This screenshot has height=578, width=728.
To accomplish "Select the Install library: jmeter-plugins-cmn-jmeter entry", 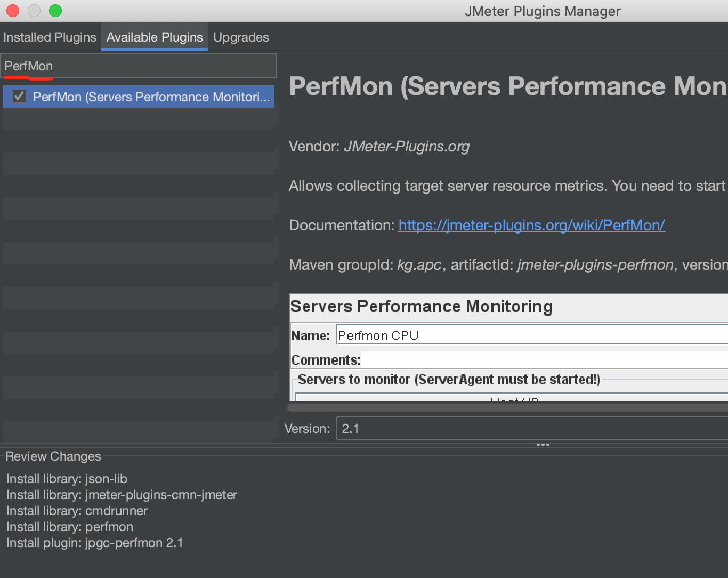I will click(122, 495).
